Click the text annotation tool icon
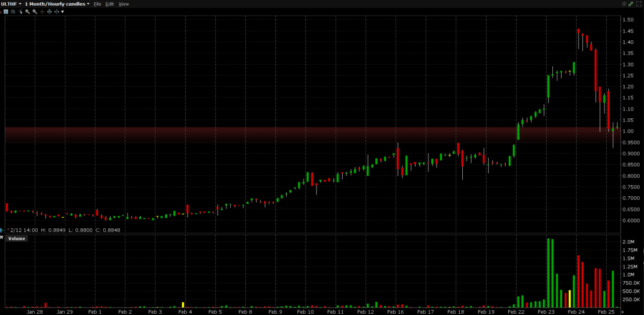 pos(6,11)
